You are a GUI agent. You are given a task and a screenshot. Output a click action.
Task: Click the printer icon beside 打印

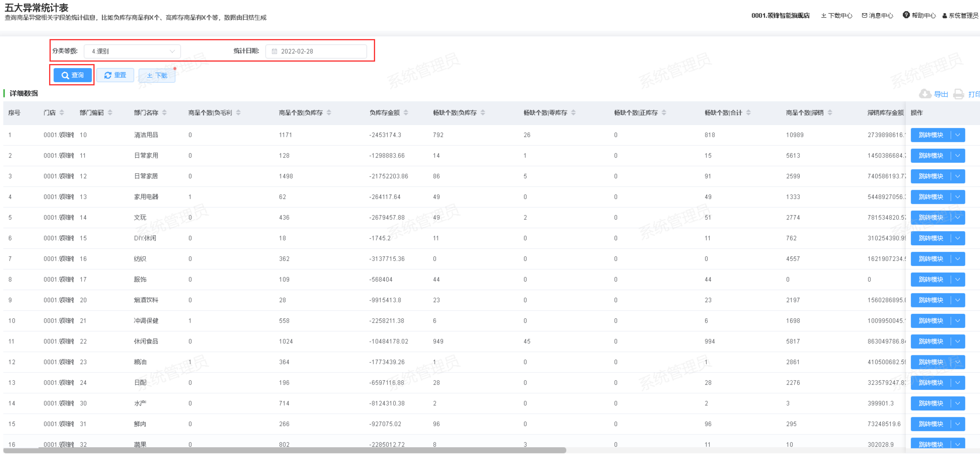point(959,94)
